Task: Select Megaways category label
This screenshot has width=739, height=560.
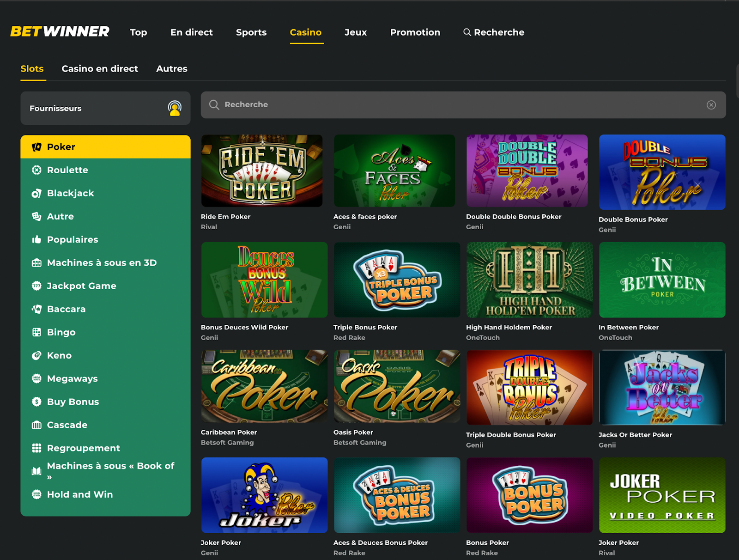Action: (73, 378)
